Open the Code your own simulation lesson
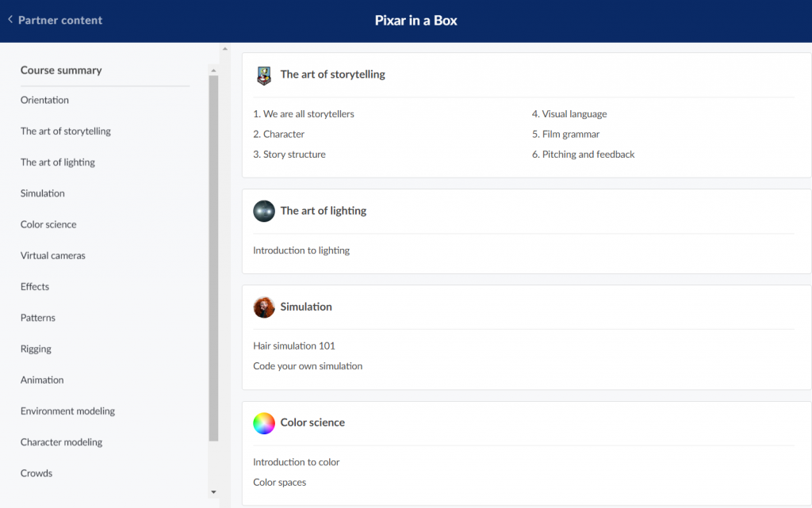Image resolution: width=812 pixels, height=508 pixels. tap(308, 365)
